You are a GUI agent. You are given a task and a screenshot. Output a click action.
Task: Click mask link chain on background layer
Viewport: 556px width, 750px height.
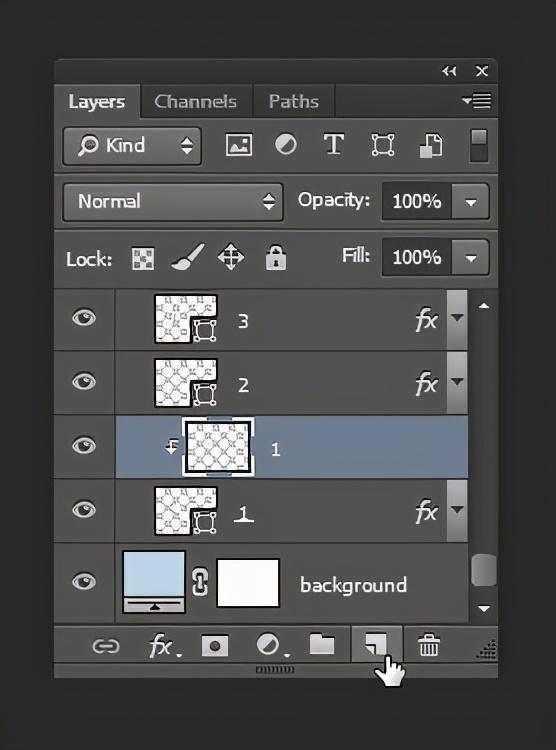click(200, 582)
